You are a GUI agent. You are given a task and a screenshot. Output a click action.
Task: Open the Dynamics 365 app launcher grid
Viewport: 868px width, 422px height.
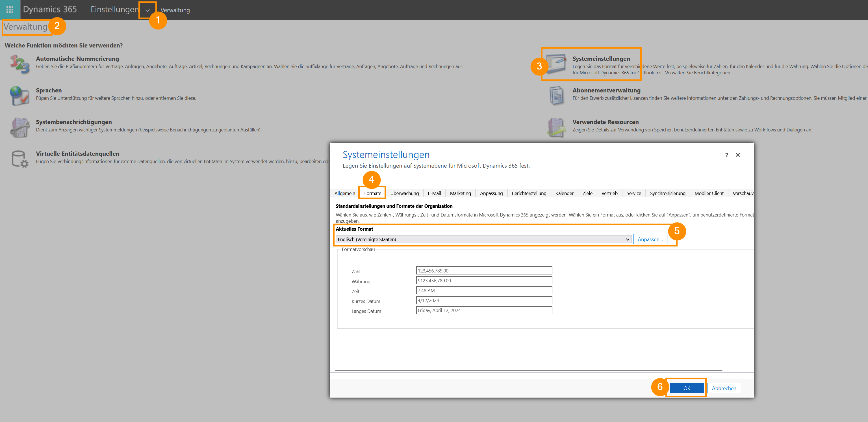(x=10, y=9)
